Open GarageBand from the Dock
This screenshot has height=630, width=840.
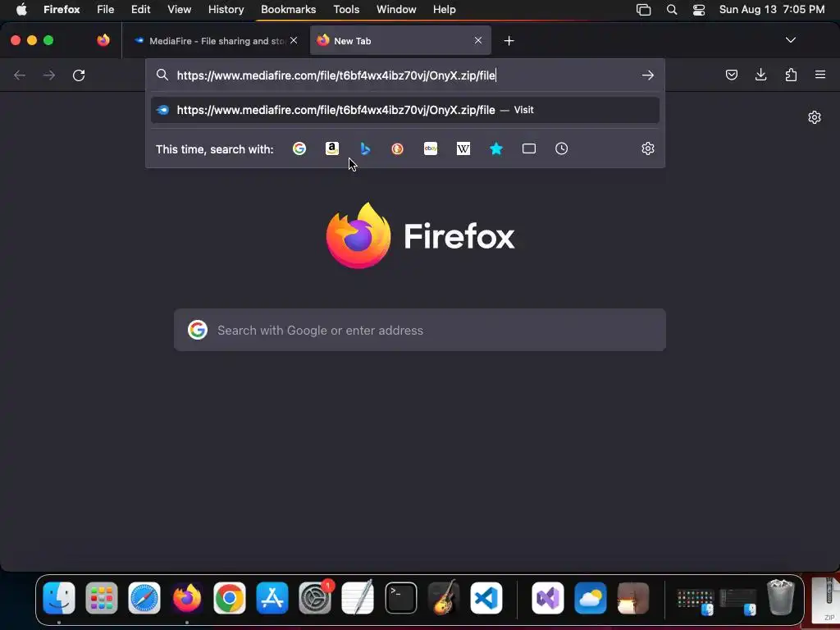point(444,597)
